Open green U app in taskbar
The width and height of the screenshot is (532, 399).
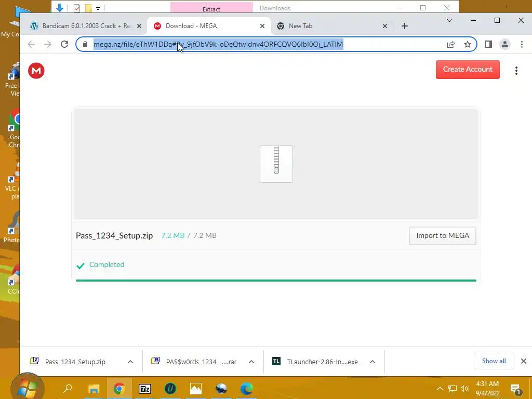(x=170, y=389)
